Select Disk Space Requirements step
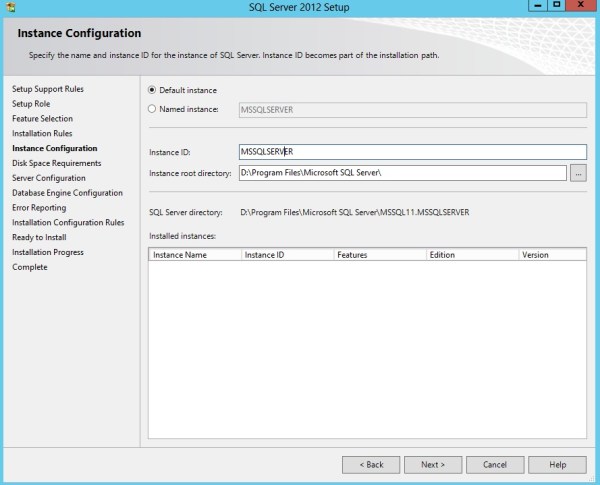Viewport: 600px width, 485px height. [56, 163]
